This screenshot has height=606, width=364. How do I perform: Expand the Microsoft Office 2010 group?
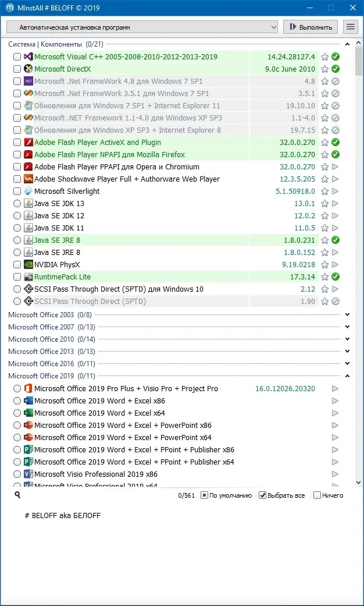(347, 339)
